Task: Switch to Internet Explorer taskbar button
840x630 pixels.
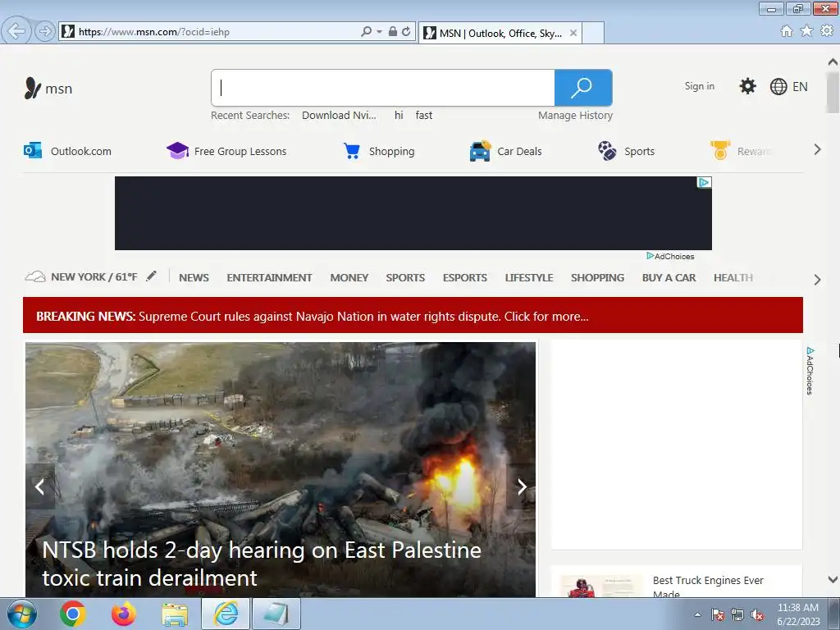Action: (226, 614)
